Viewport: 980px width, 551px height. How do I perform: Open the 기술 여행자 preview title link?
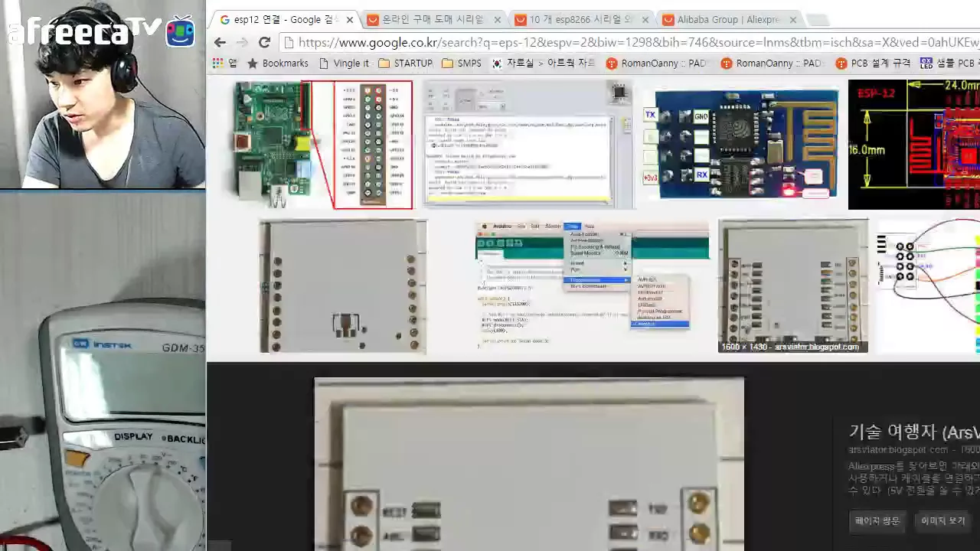(x=914, y=432)
